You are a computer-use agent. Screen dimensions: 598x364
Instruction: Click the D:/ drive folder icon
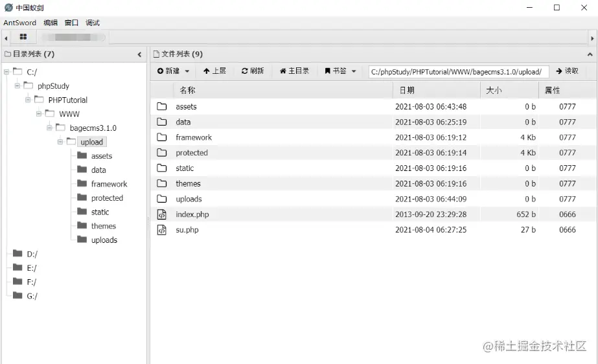click(17, 253)
